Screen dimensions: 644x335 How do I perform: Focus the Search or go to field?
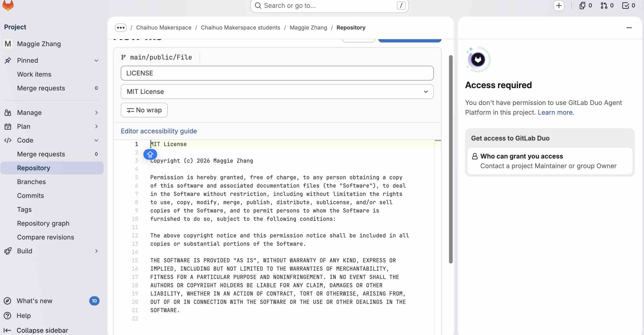329,6
